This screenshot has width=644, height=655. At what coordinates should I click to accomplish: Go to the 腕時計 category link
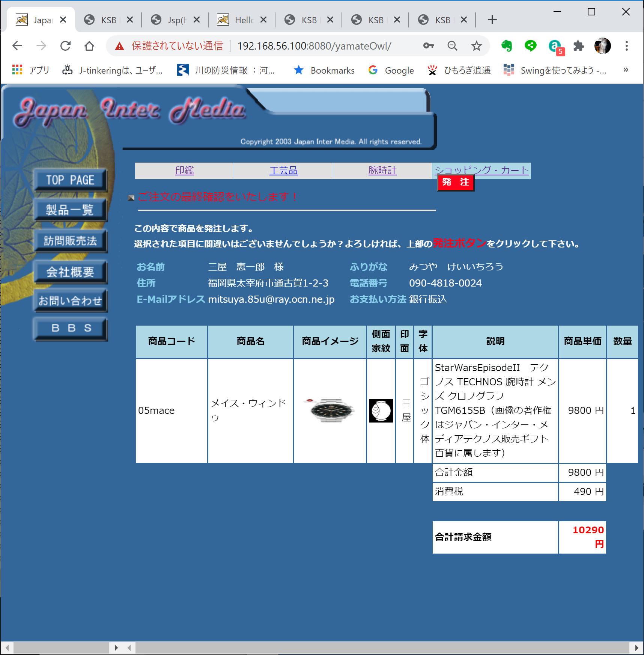(382, 171)
